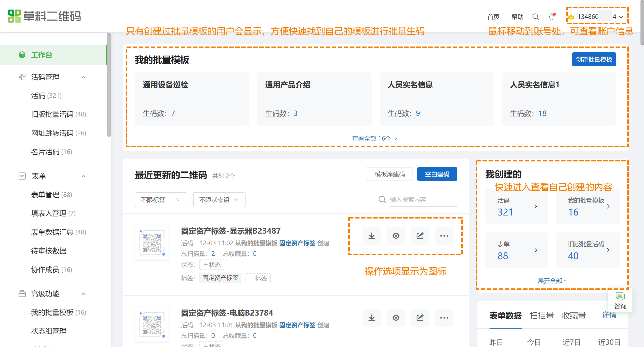Edit the 显示器B23487 QR code
Image resolution: width=644 pixels, height=347 pixels.
[420, 236]
